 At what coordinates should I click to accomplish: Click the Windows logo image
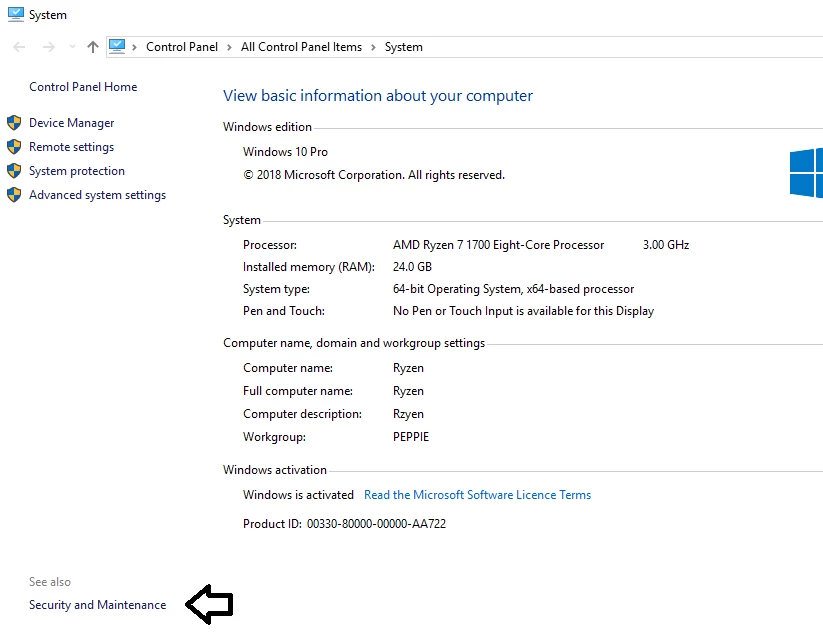(x=806, y=173)
